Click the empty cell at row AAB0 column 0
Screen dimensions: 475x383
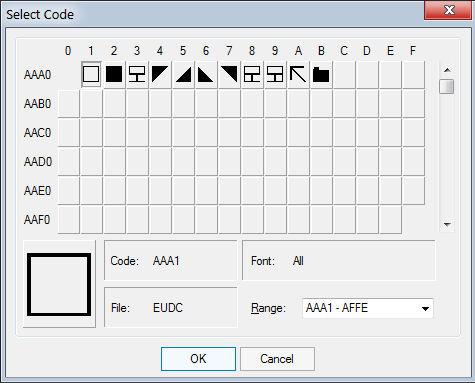click(x=69, y=103)
